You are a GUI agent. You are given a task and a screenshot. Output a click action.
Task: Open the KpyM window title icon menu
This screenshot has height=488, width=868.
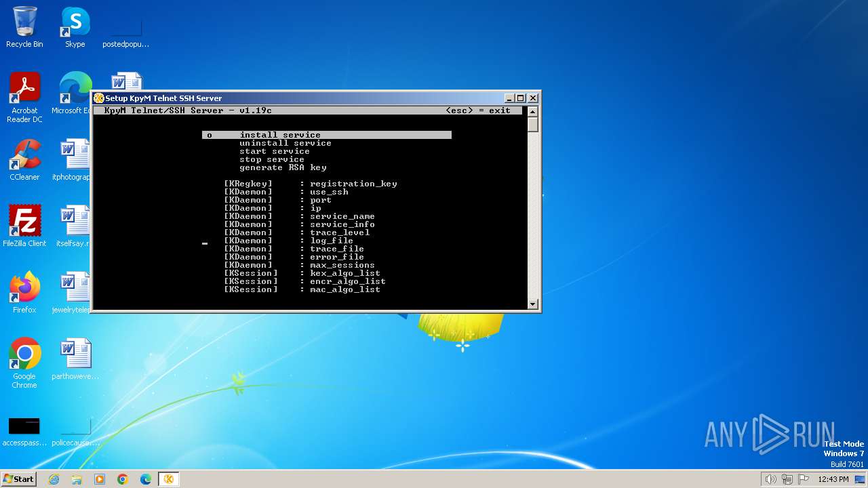(99, 98)
